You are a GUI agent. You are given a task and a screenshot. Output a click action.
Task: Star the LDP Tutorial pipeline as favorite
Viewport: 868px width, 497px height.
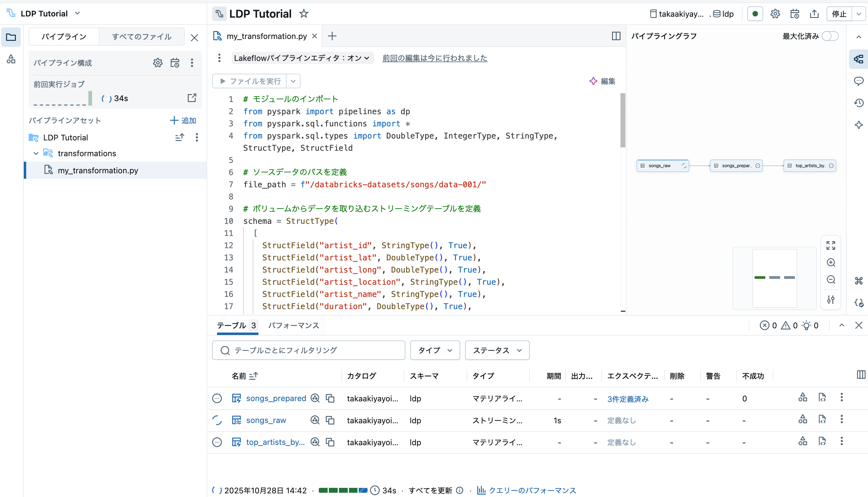[303, 14]
